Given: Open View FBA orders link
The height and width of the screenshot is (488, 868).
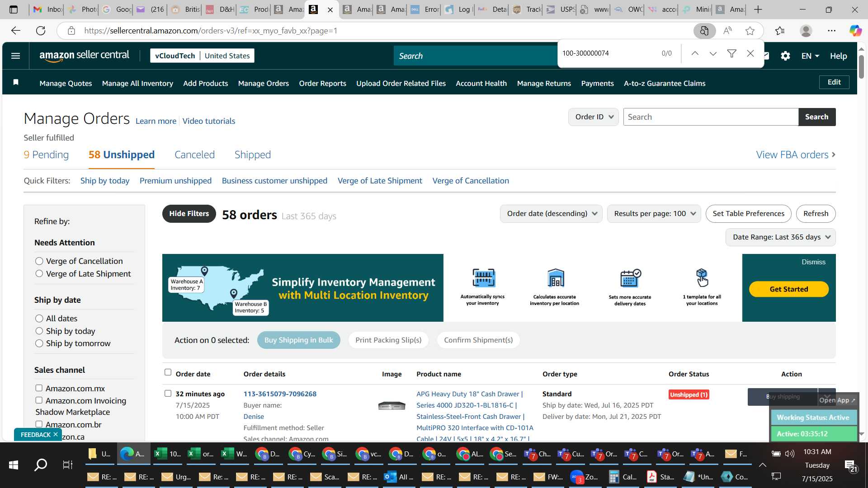Looking at the screenshot, I should [x=796, y=155].
